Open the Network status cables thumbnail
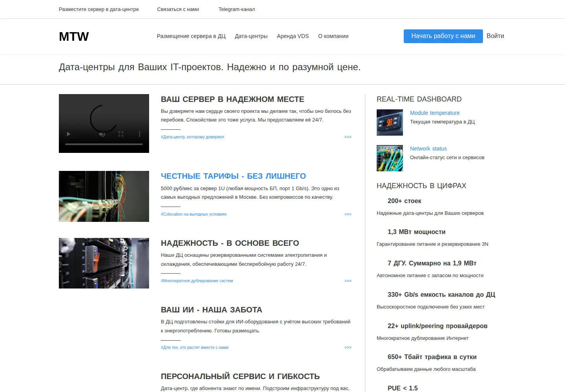Image resolution: width=565 pixels, height=392 pixels. tap(390, 158)
